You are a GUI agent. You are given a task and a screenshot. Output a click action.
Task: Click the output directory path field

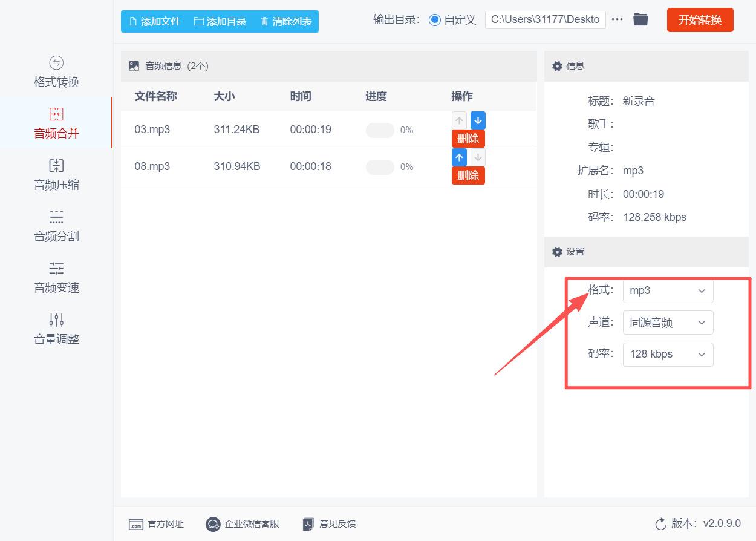coord(546,19)
